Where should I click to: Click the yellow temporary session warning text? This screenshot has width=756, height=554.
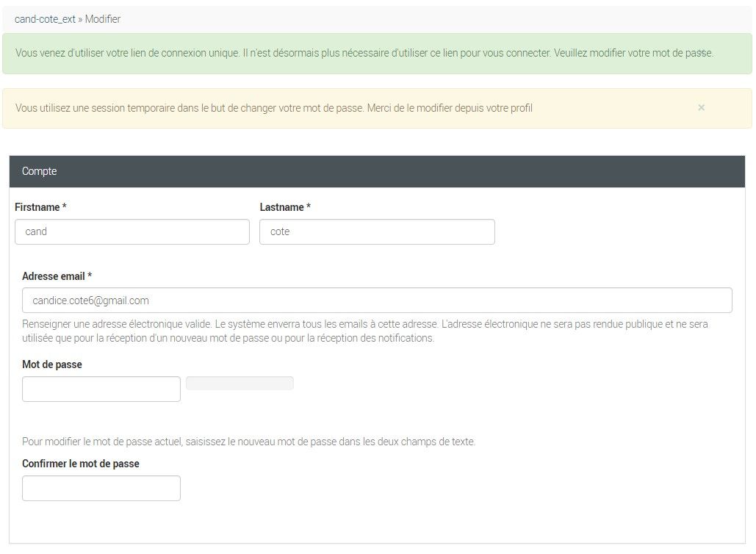coord(274,108)
